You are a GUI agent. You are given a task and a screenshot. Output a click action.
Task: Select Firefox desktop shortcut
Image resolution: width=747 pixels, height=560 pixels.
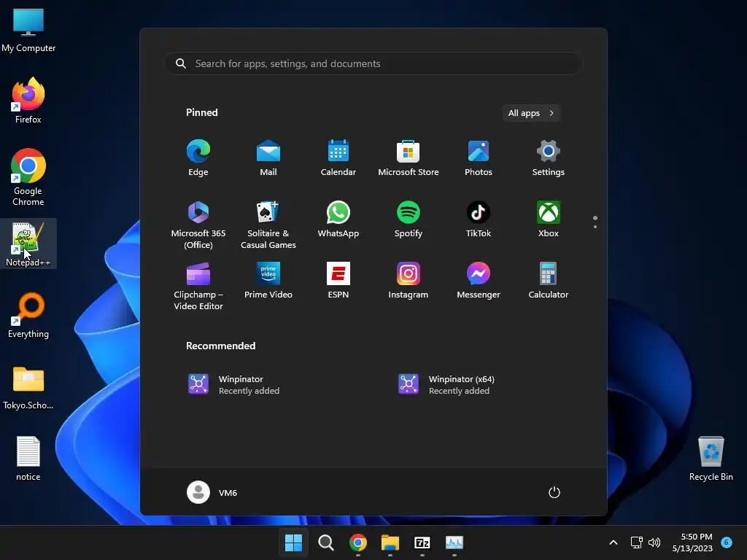(28, 101)
